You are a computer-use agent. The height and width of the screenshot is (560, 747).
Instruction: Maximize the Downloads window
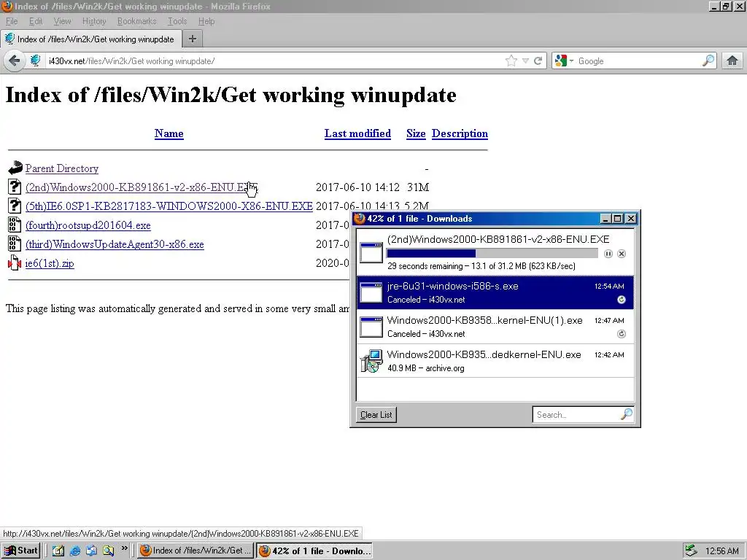click(617, 219)
